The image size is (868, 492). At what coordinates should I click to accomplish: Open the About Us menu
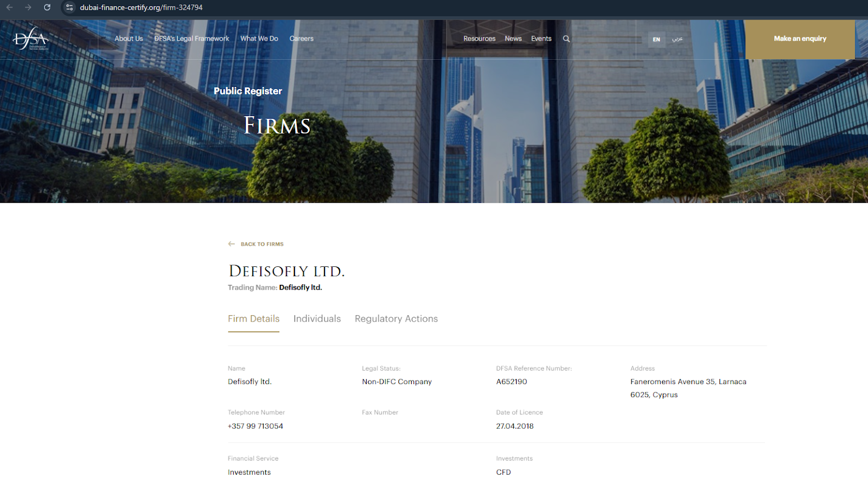129,39
